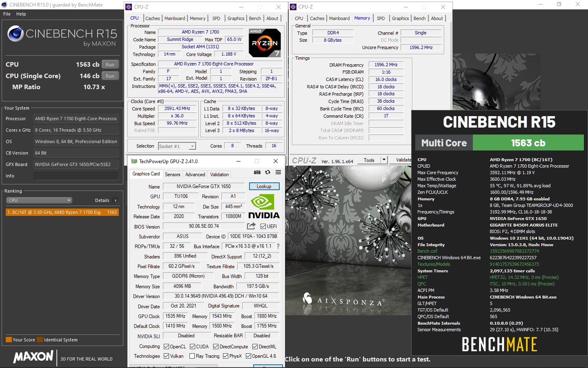Click the GFX Board GTX 1650 field
This screenshot has width=588, height=368.
pos(76,164)
